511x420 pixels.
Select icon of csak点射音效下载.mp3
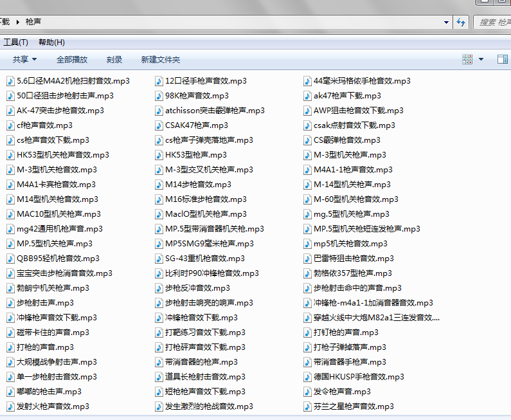307,125
